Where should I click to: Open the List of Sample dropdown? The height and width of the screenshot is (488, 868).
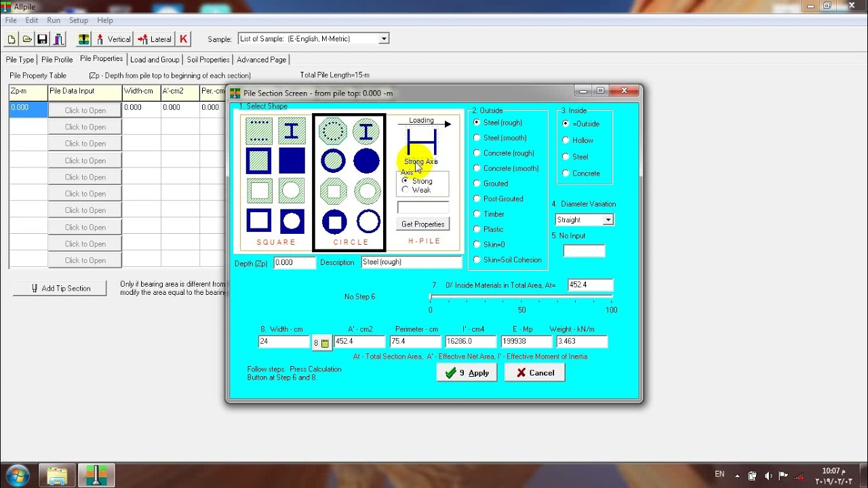click(x=383, y=39)
